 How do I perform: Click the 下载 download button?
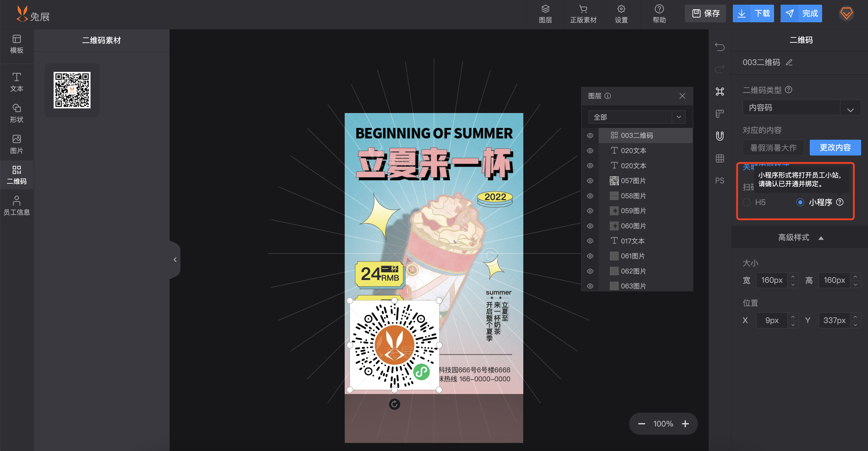[x=753, y=13]
